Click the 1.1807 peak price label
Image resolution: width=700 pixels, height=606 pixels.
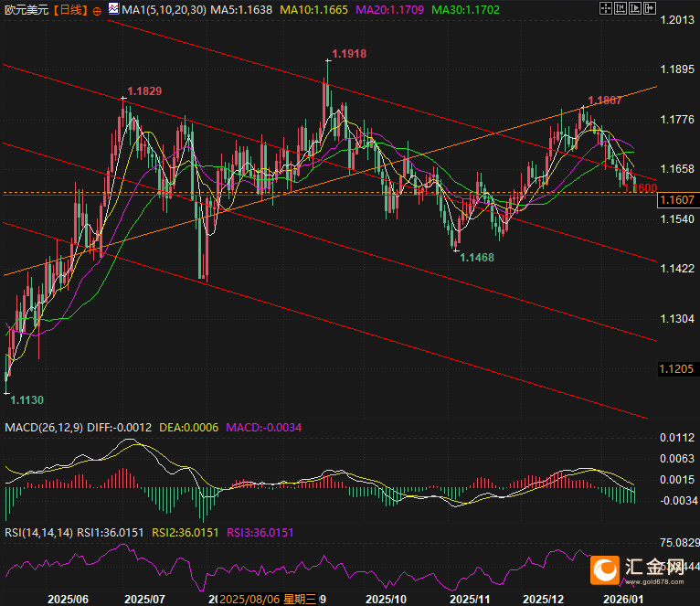coord(605,101)
